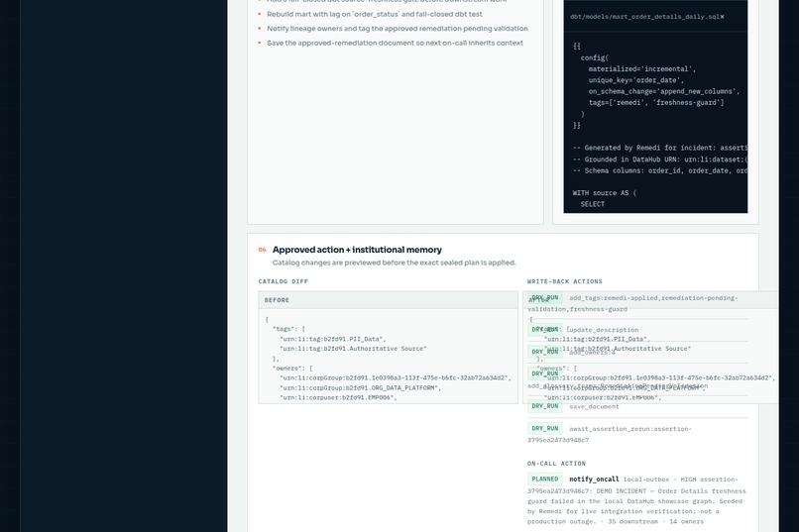Click the update_description action text
The height and width of the screenshot is (532, 799).
click(604, 330)
